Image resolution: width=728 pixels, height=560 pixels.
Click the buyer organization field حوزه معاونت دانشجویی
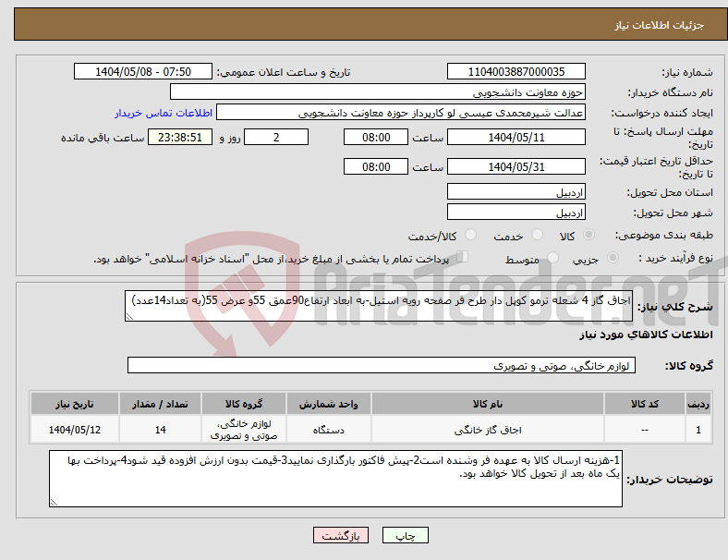point(378,91)
